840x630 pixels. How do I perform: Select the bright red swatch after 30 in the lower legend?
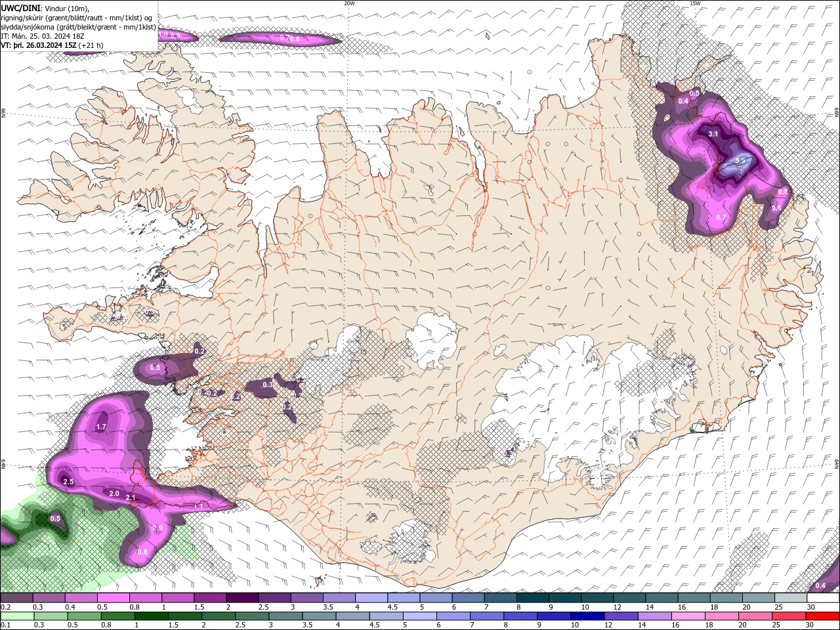click(x=823, y=616)
